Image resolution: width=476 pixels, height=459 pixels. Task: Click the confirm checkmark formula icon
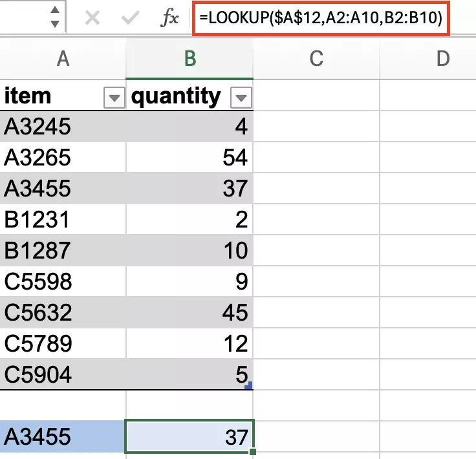(130, 17)
